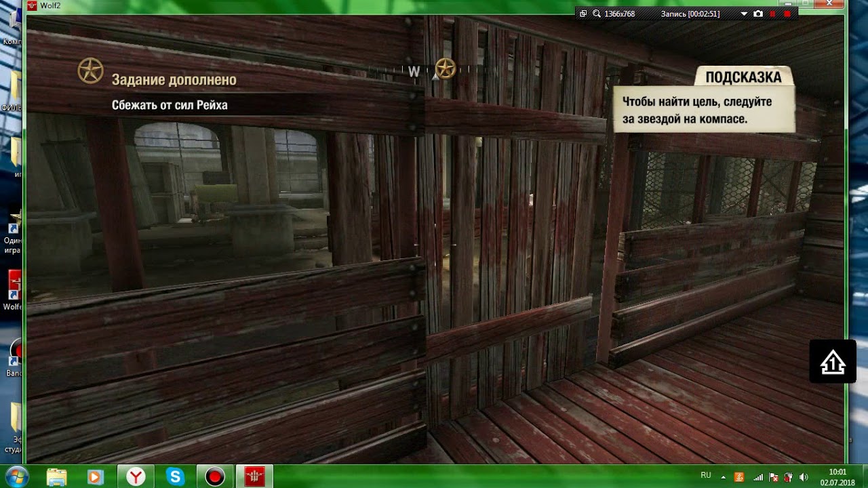The height and width of the screenshot is (488, 868).
Task: Click the taskbar clock showing 10:01
Action: 837,477
